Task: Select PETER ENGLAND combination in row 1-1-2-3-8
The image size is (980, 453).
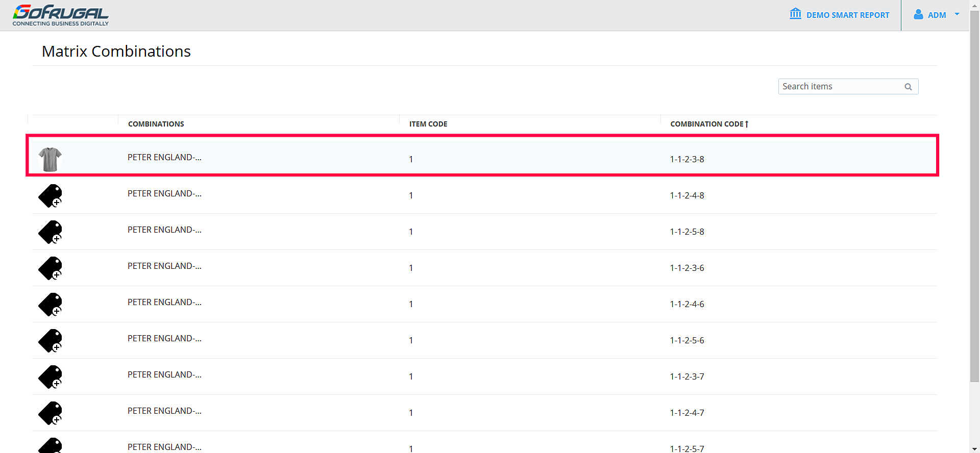Action: 164,157
